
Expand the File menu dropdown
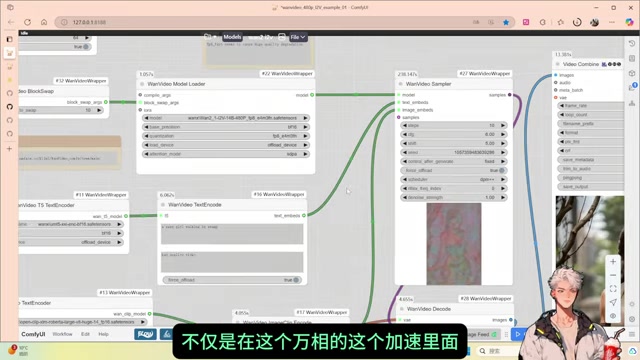tap(298, 37)
